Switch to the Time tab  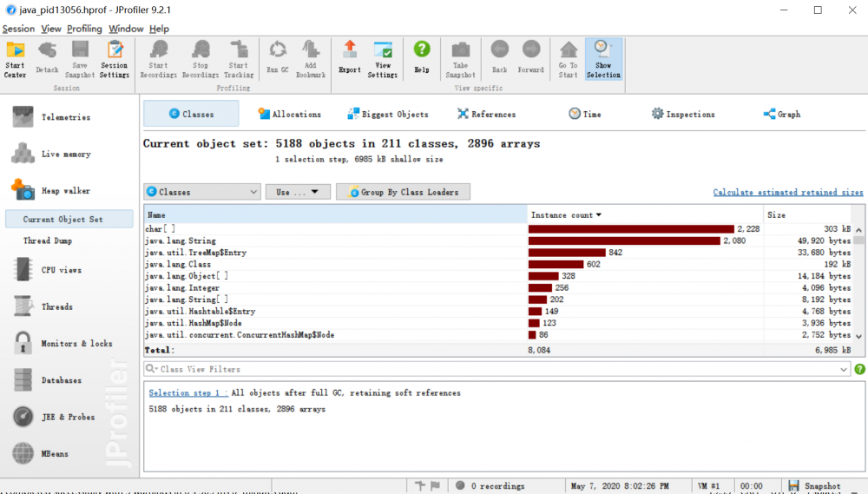(585, 114)
